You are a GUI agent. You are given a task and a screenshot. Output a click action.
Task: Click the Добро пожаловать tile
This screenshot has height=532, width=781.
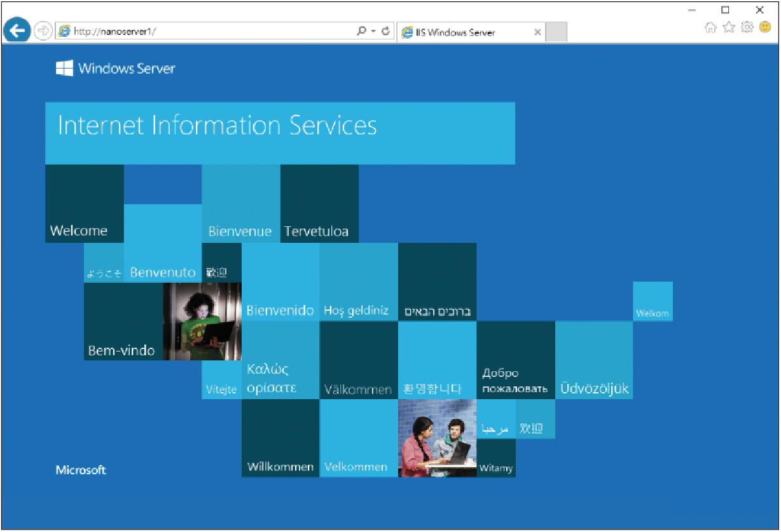(x=515, y=360)
